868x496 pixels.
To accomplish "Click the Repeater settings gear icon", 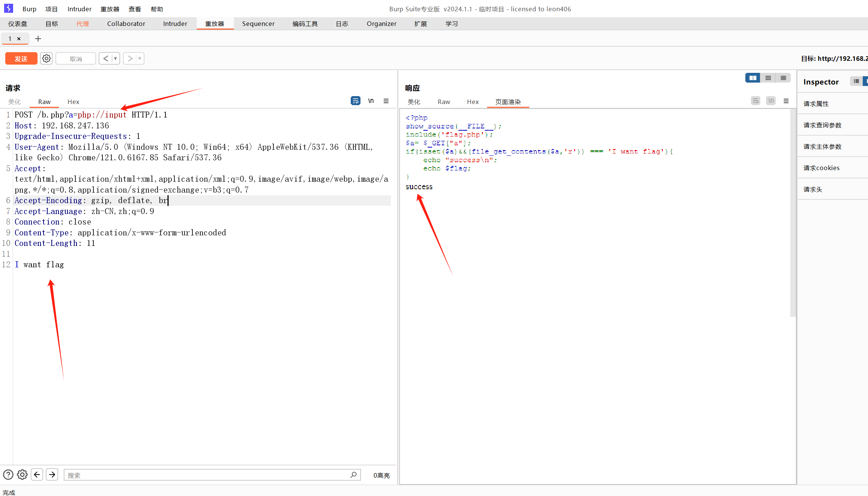I will point(46,59).
